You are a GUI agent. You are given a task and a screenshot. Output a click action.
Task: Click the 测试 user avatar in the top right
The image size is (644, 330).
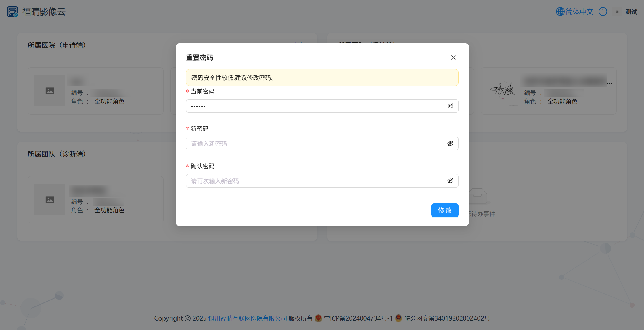pyautogui.click(x=617, y=11)
